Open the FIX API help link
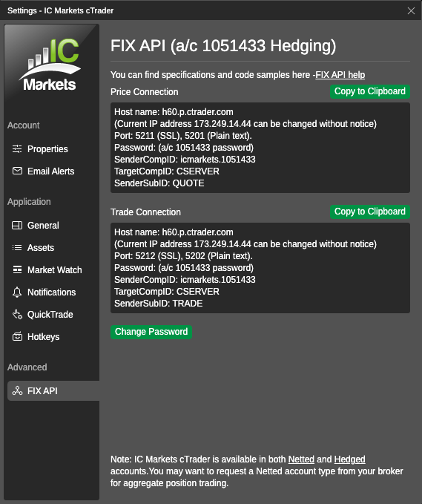The width and height of the screenshot is (422, 504). 340,75
